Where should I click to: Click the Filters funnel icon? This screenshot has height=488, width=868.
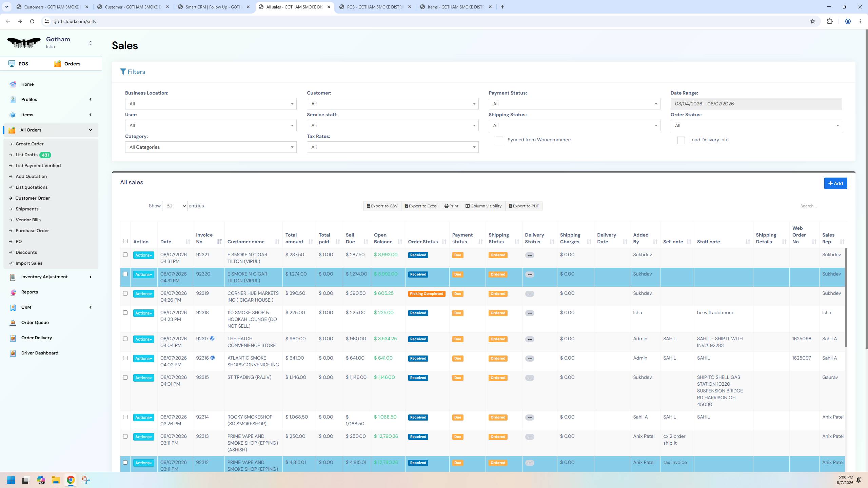coord(123,72)
